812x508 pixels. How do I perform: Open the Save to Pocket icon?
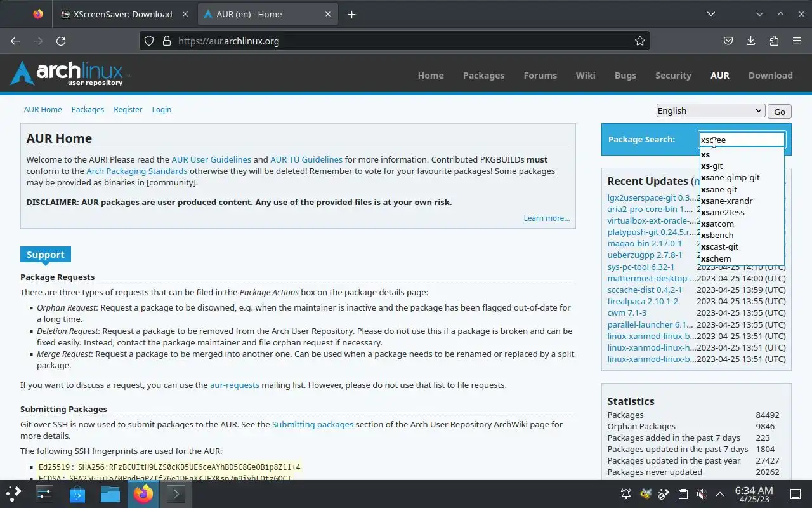click(x=728, y=41)
